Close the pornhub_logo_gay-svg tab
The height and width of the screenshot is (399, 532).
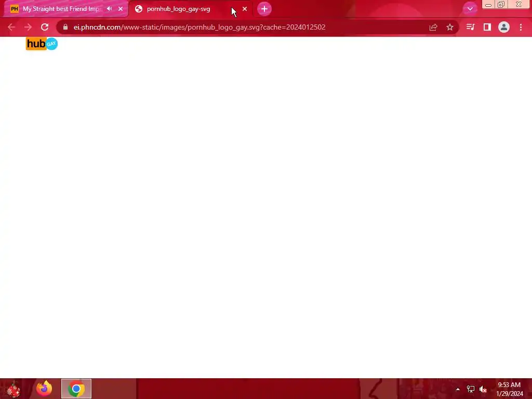coord(245,9)
